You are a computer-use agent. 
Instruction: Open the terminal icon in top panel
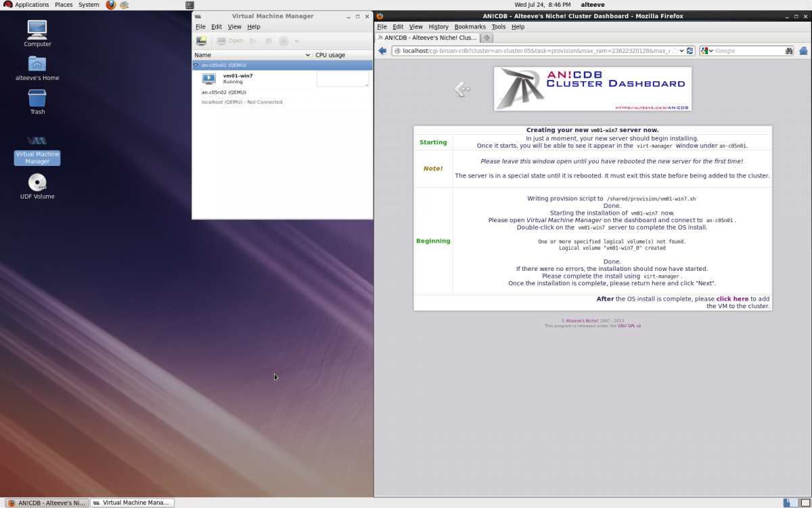pos(190,5)
